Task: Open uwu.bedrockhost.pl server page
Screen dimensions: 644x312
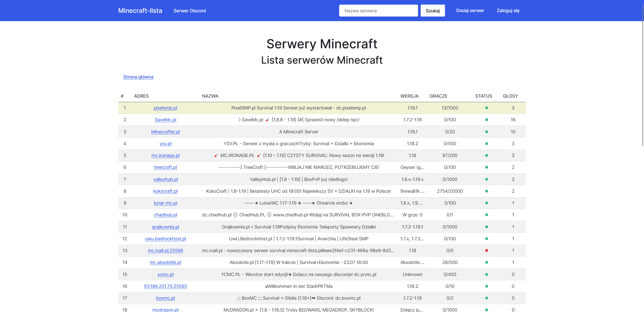Action: pos(165,239)
